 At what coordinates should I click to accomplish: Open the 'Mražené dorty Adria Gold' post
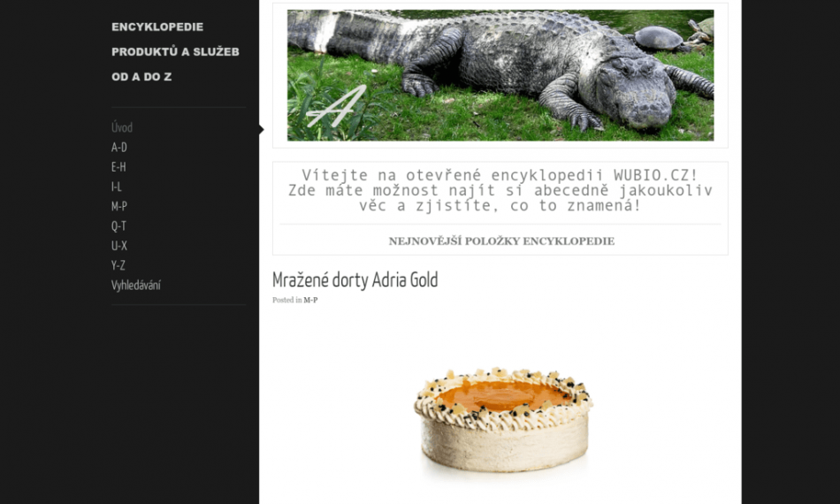pyautogui.click(x=355, y=279)
